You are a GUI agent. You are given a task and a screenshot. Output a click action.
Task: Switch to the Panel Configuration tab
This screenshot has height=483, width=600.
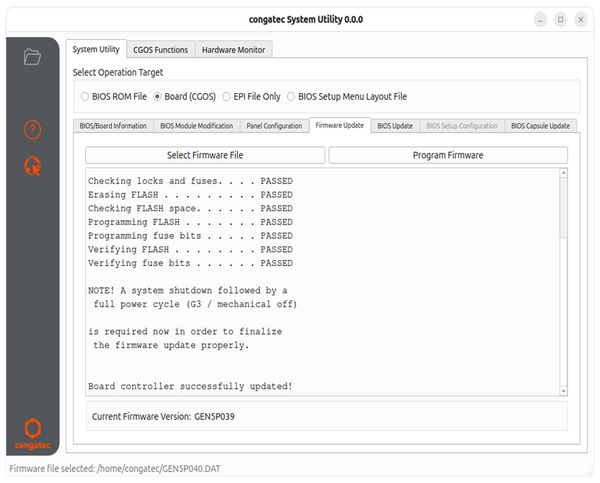pyautogui.click(x=274, y=126)
